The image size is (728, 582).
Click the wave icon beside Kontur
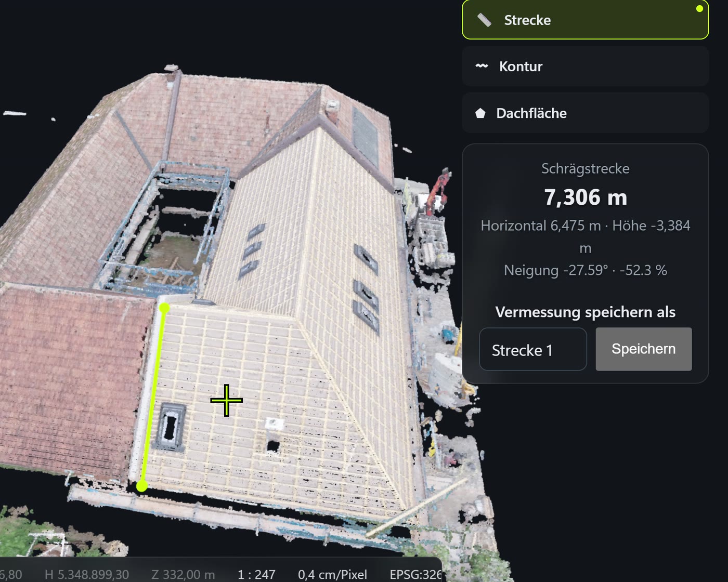coord(482,66)
